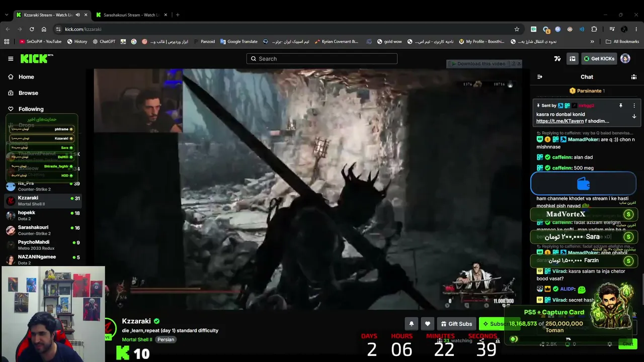
Task: Open the My Profile - Boosthi bookmark
Action: tap(481, 42)
